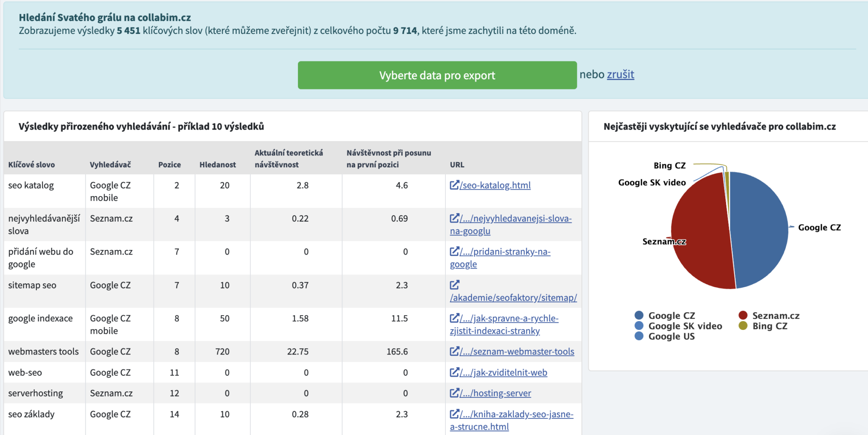
Task: Click seznam-webmaster-tools external link icon
Action: pos(454,351)
